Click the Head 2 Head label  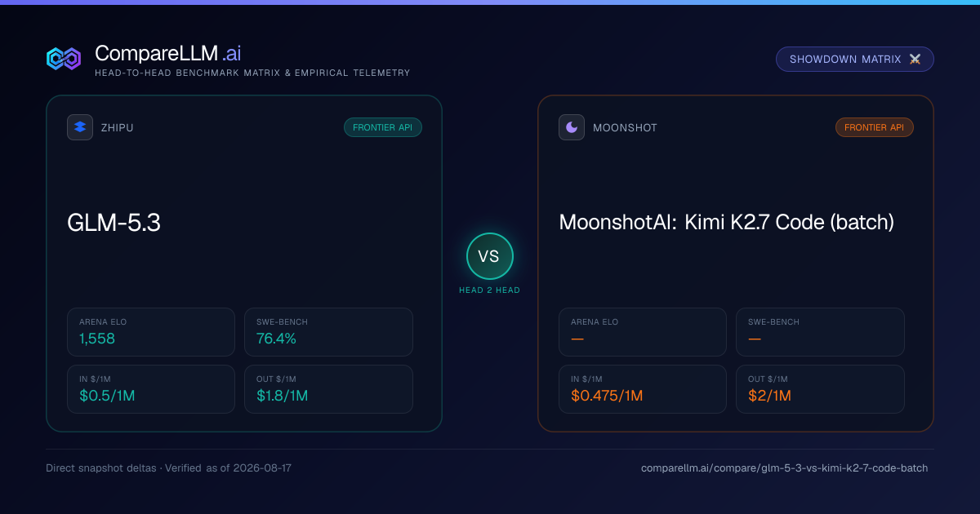[x=489, y=290]
